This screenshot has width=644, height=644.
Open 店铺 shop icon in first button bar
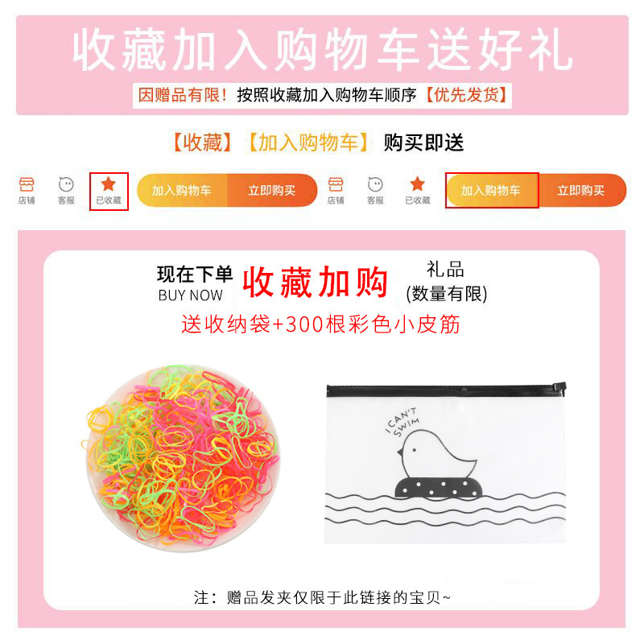click(x=27, y=191)
